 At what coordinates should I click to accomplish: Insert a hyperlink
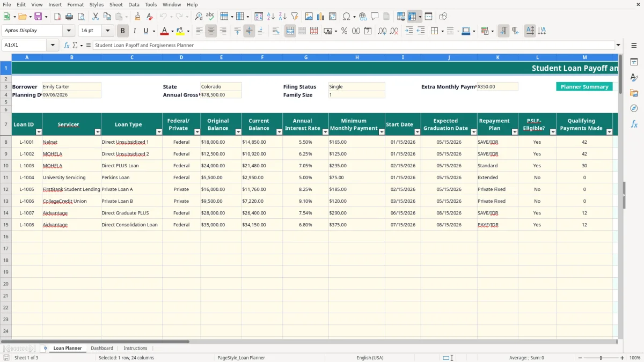pos(363,17)
